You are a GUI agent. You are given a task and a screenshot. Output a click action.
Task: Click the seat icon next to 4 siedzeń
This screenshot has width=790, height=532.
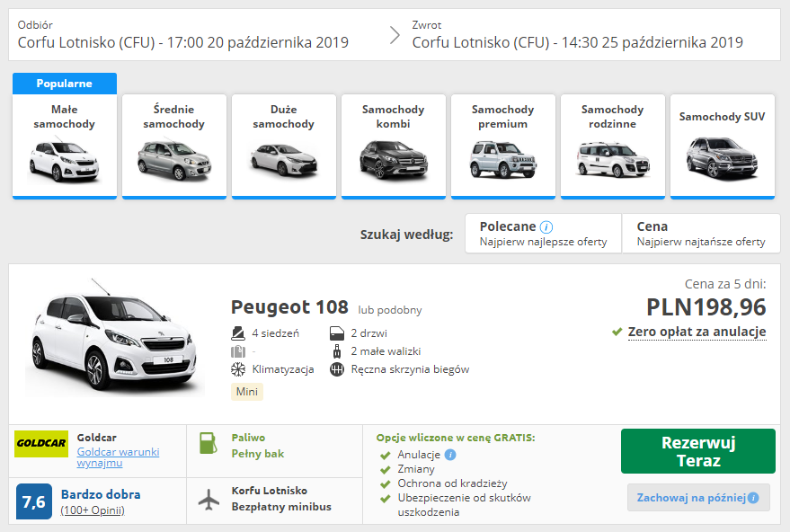[238, 333]
